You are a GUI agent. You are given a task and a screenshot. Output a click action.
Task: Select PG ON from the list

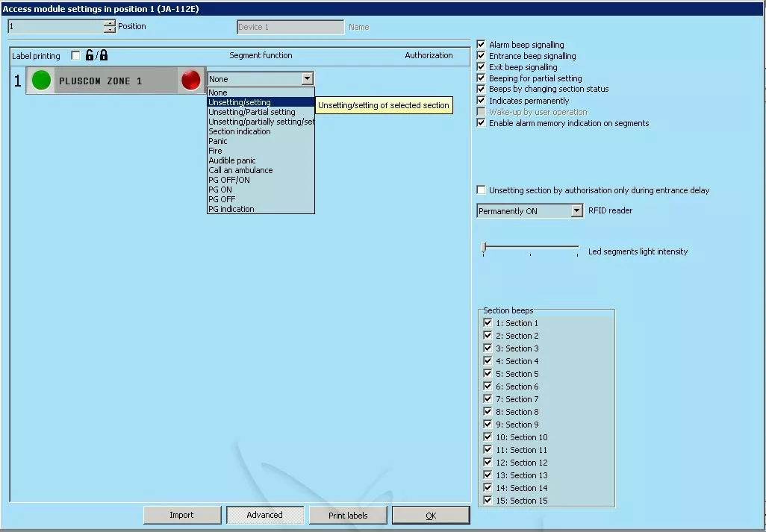click(261, 190)
